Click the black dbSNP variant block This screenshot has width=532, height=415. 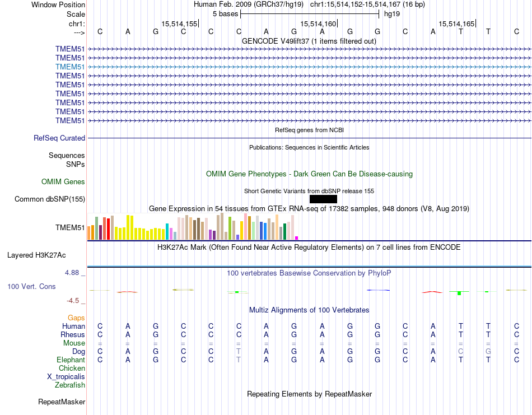click(x=323, y=199)
